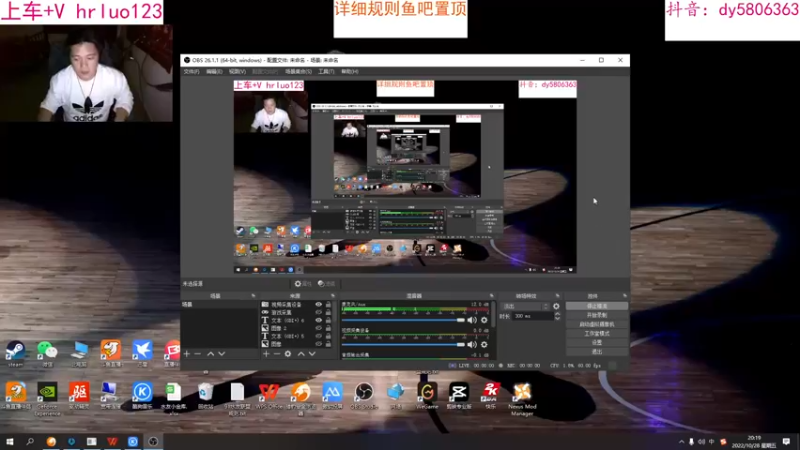Open the WeGame desktop shortcut
The height and width of the screenshot is (450, 800).
(427, 396)
